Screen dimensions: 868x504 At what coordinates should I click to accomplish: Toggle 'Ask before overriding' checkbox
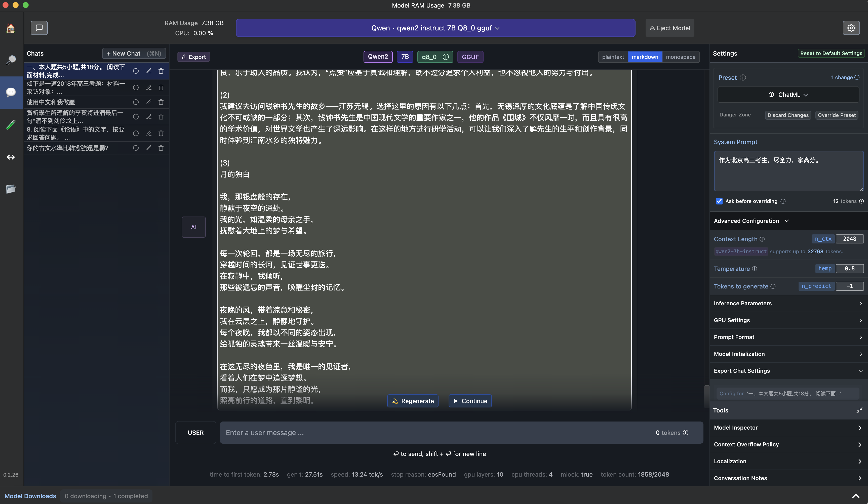tap(719, 201)
